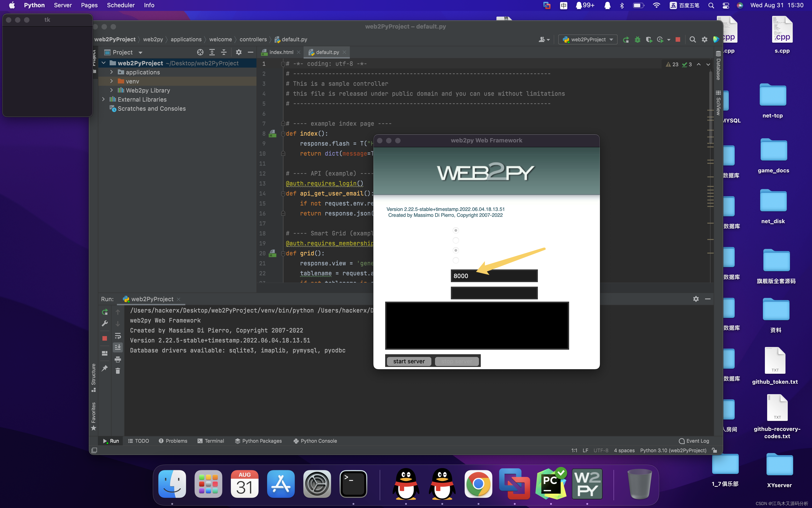
Task: Select bottom-most radio button in web2py dialog
Action: (456, 260)
